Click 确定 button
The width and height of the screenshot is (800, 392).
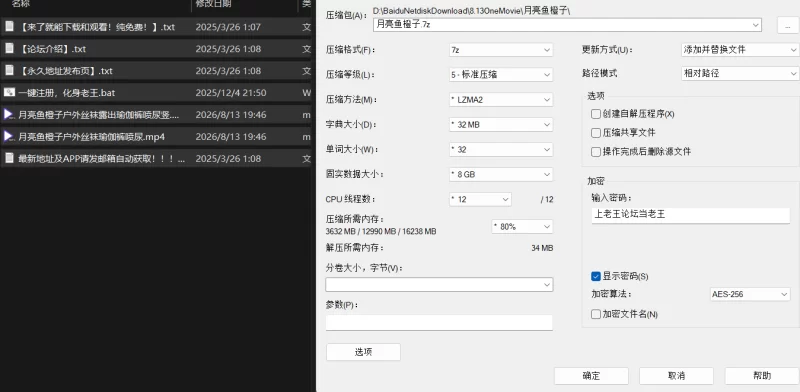tap(591, 376)
